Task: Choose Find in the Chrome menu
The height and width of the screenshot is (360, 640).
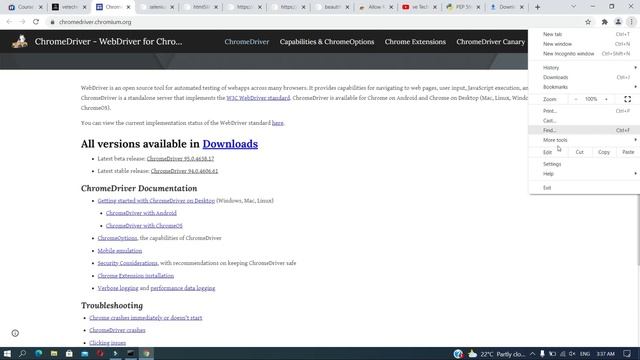Action: [x=584, y=130]
